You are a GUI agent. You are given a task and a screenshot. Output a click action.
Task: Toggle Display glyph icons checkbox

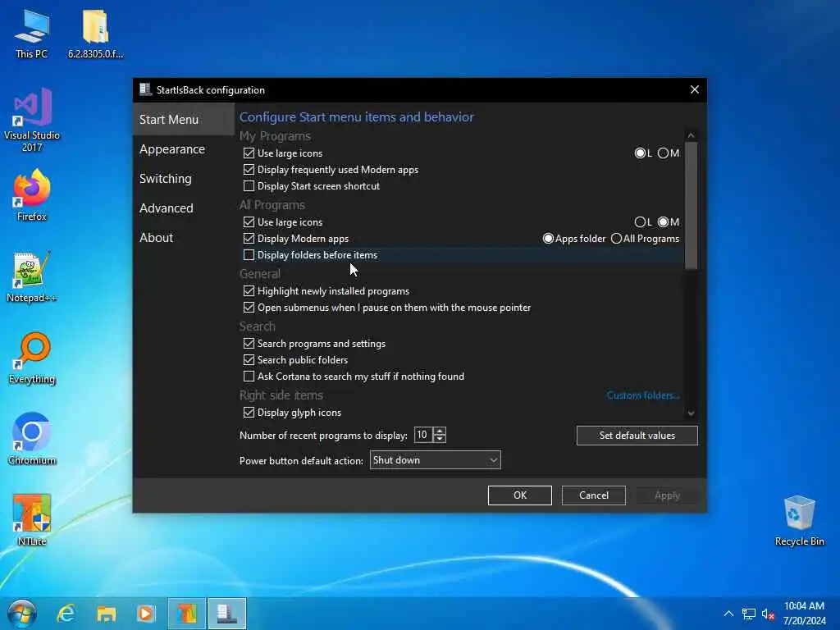[x=249, y=413]
